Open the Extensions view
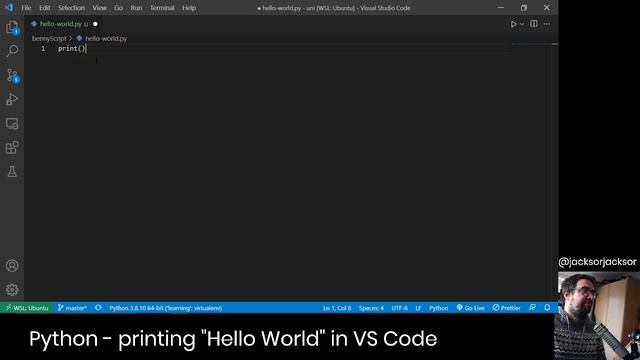Viewport: 640px width, 360px height. pos(12,148)
